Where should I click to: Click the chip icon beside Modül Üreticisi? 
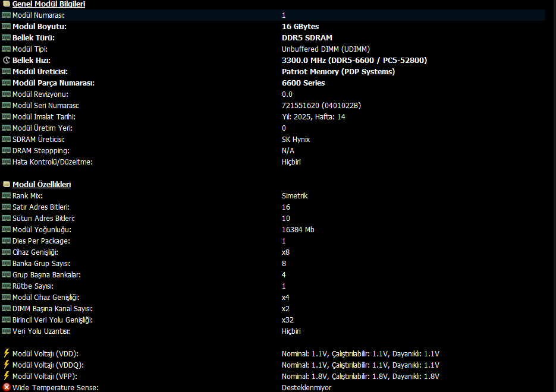(6, 71)
